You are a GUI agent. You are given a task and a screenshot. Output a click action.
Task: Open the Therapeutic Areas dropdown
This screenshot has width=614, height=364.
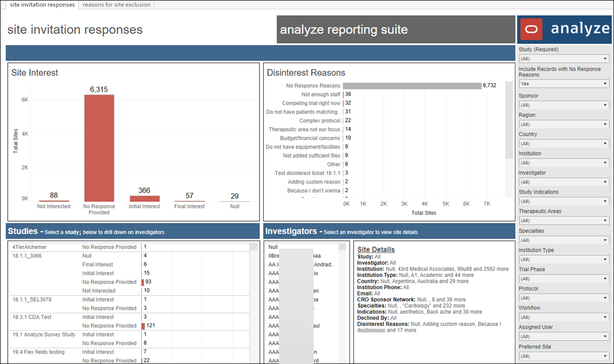[x=564, y=221]
